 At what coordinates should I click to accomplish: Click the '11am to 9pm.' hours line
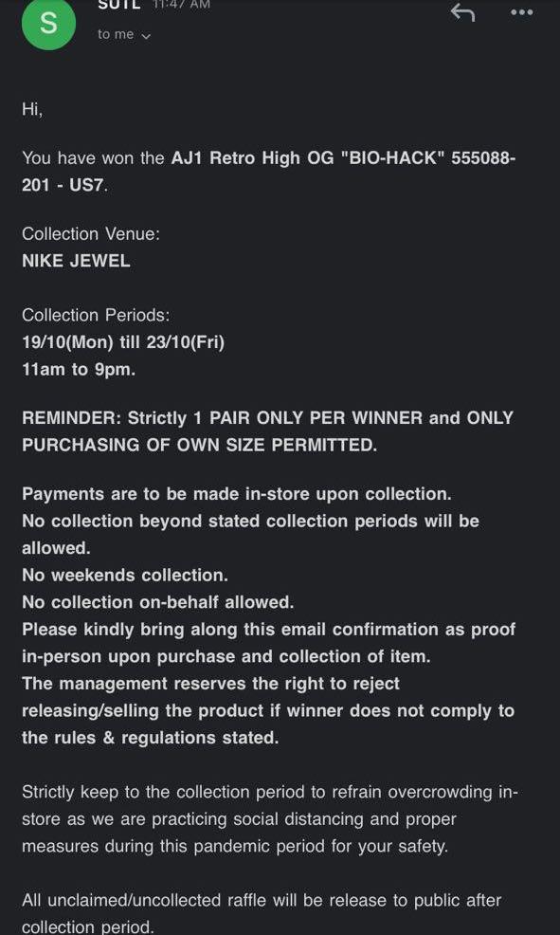pos(80,370)
